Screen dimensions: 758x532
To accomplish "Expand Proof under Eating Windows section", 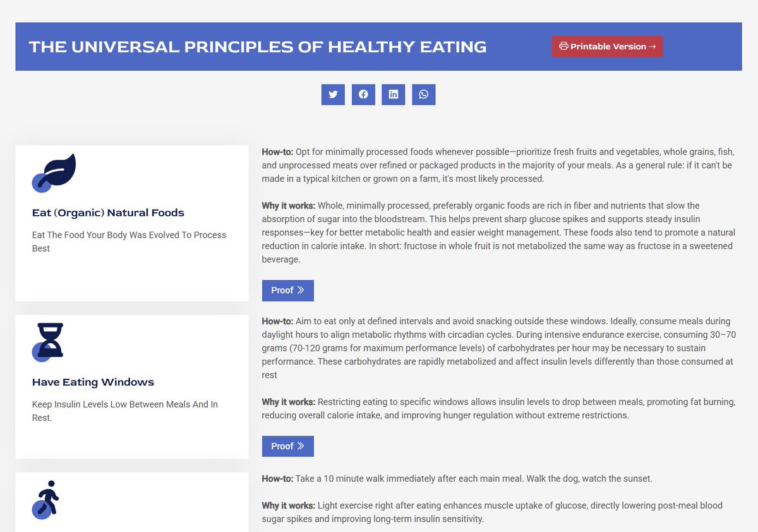I will (287, 446).
